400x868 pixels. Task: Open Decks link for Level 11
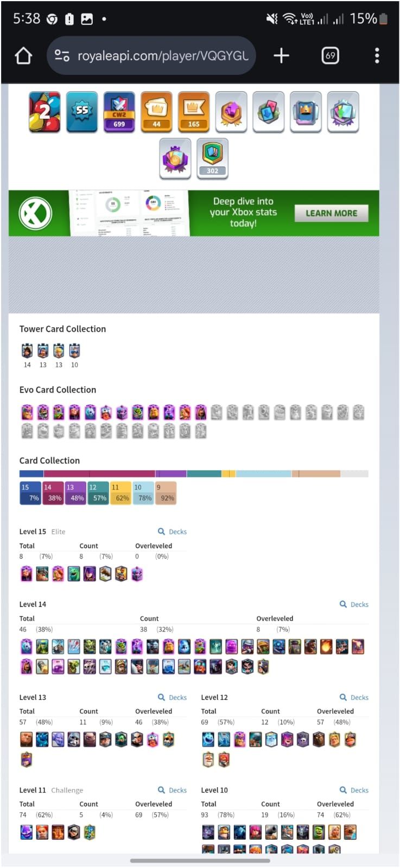pyautogui.click(x=172, y=790)
